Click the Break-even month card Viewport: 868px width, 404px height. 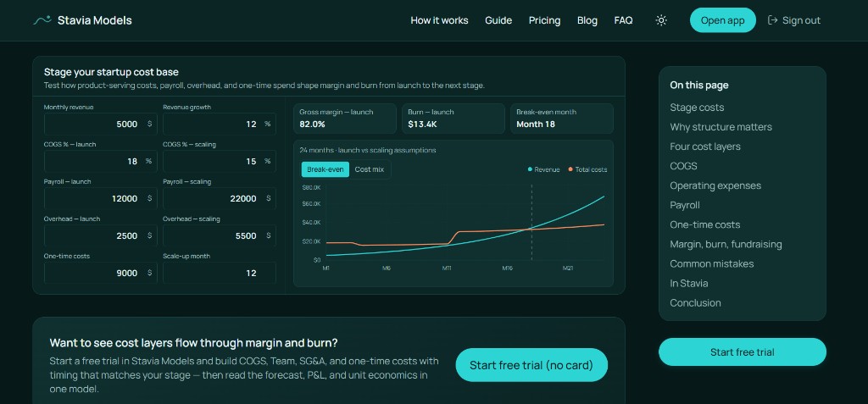562,119
